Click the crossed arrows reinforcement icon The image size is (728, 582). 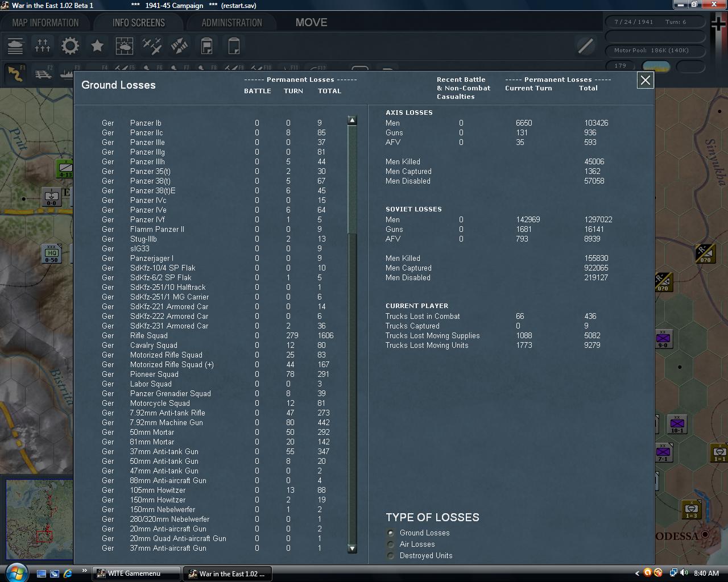(179, 45)
